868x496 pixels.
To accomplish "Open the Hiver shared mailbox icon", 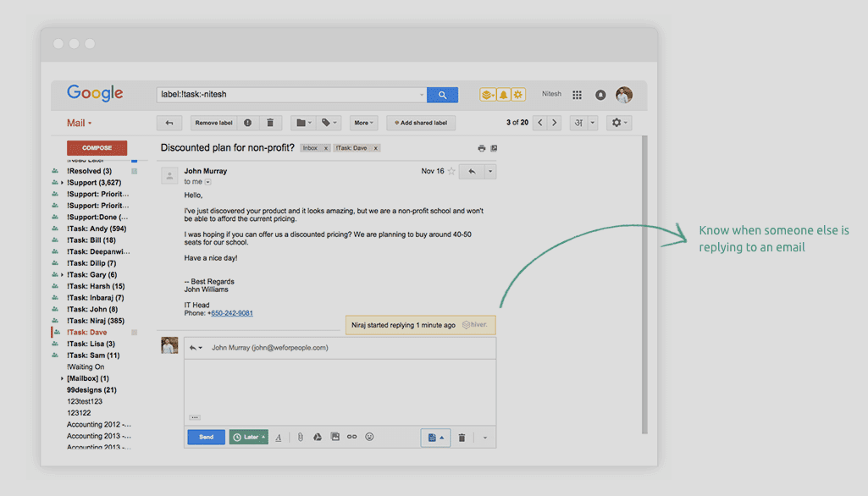I will click(487, 95).
